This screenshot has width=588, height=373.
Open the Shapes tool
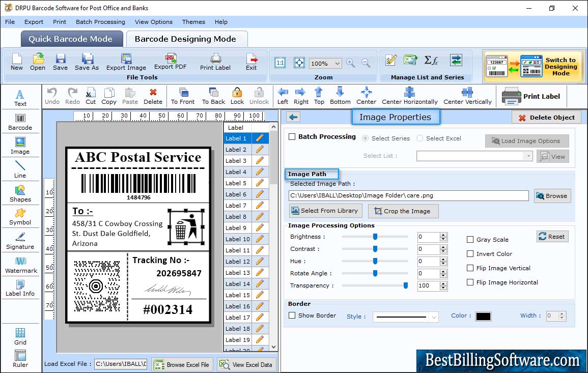click(20, 194)
